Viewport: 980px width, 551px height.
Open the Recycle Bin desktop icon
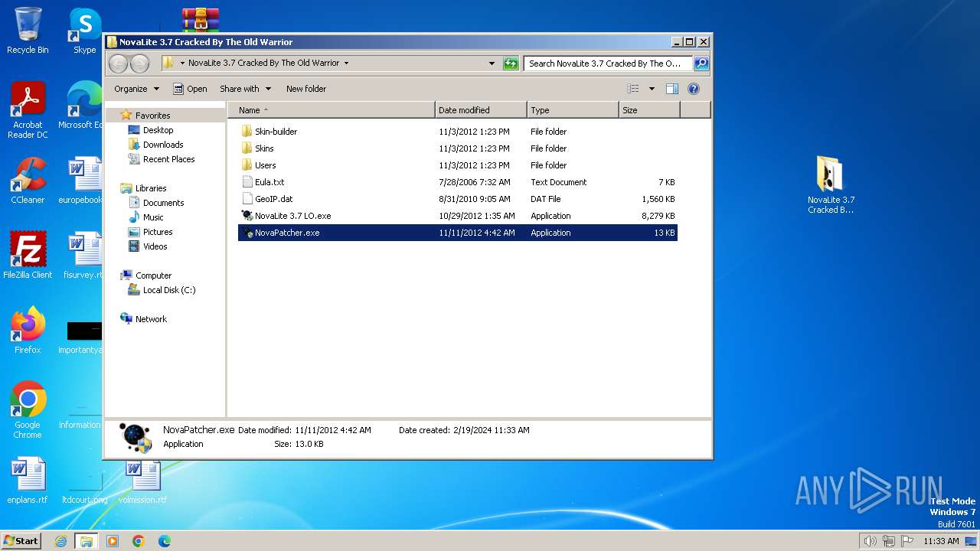click(28, 31)
